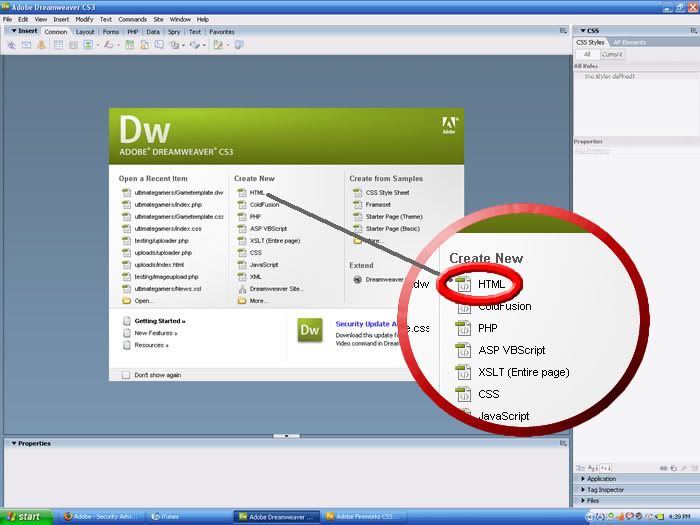The height and width of the screenshot is (525, 700).
Task: Click Open... folder under recent items
Action: [143, 301]
